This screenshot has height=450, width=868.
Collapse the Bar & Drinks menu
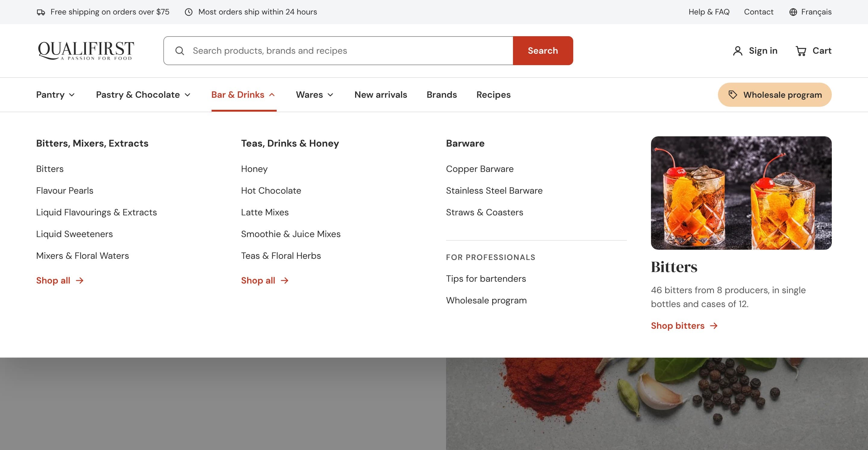[244, 95]
